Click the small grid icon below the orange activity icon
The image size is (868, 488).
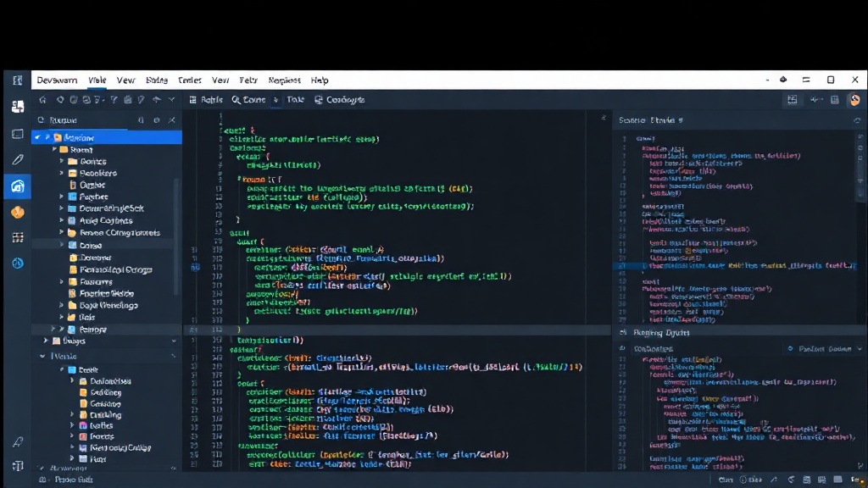tap(18, 237)
